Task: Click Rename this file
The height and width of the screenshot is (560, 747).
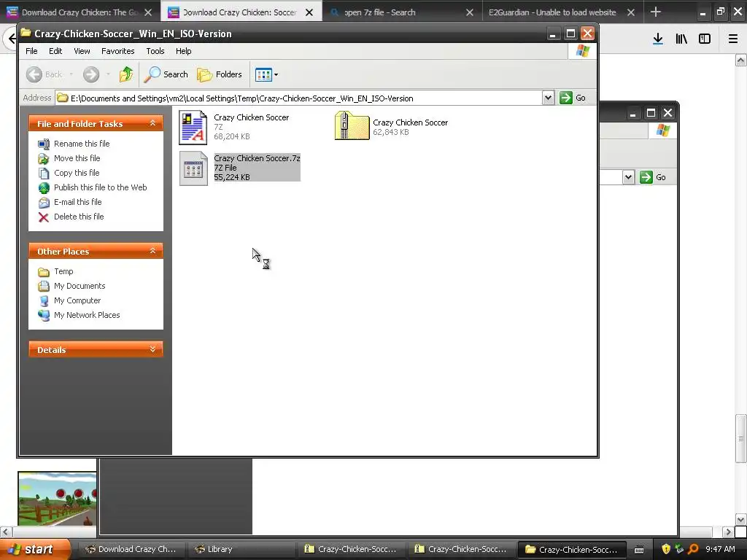Action: (74, 144)
